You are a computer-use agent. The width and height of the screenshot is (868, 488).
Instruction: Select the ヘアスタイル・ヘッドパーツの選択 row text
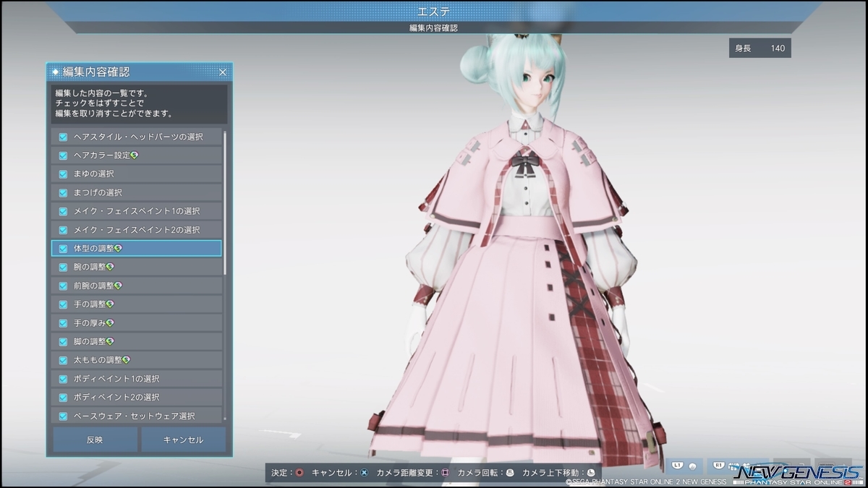tap(138, 137)
